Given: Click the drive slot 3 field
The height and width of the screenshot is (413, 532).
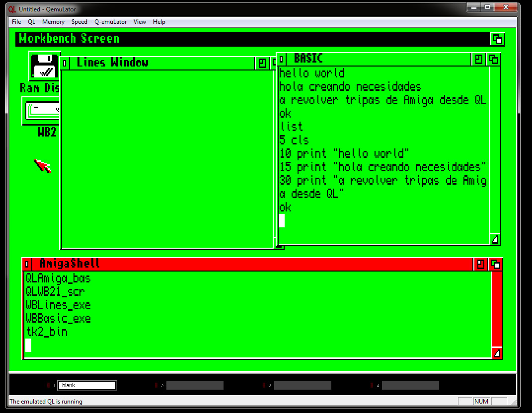Looking at the screenshot, I should 303,385.
